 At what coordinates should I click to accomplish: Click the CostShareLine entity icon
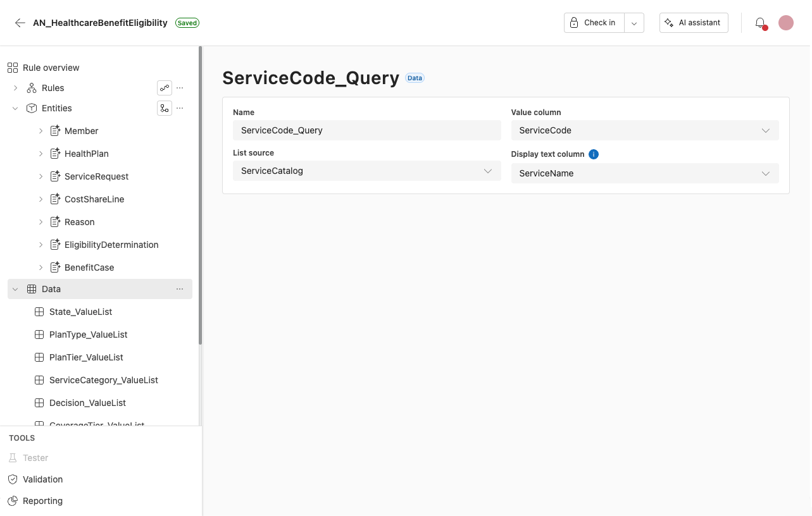55,199
